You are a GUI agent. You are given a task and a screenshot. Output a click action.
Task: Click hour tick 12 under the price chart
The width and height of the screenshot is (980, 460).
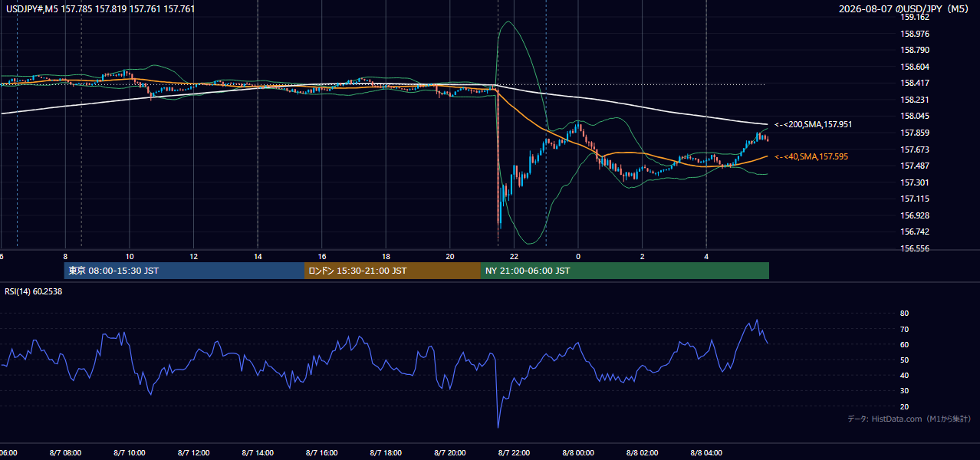point(194,256)
